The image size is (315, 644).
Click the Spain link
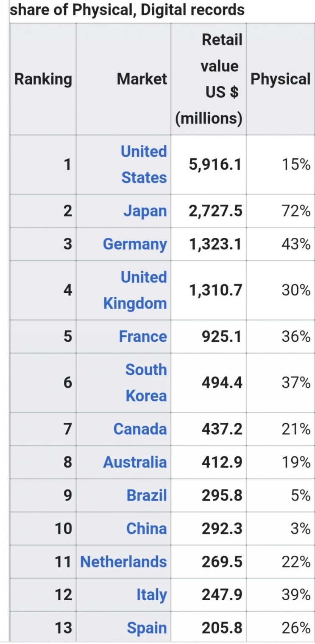coord(147,628)
